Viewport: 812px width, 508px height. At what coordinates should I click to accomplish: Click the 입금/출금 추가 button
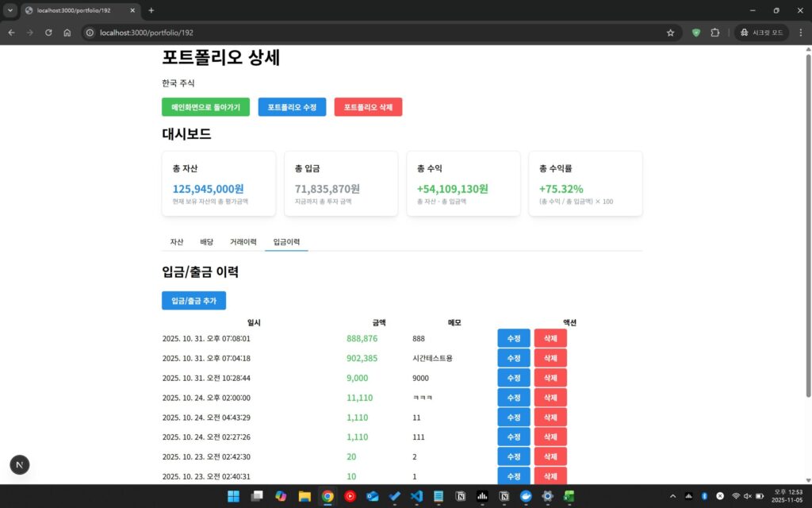[193, 301]
